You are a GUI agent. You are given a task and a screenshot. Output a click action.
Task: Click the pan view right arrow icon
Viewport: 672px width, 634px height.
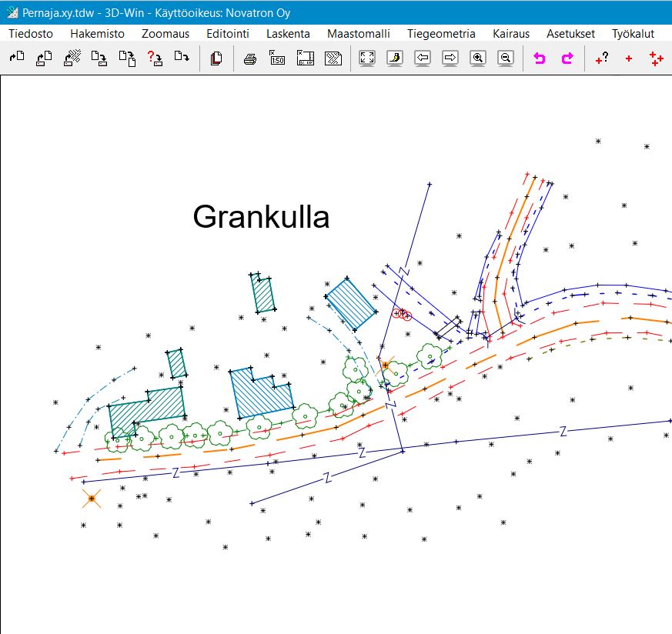pos(450,58)
